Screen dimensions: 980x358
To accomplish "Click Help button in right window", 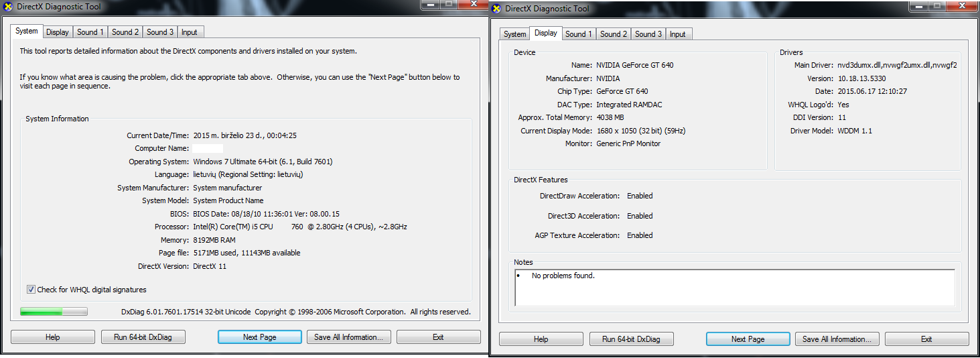I will [x=541, y=339].
